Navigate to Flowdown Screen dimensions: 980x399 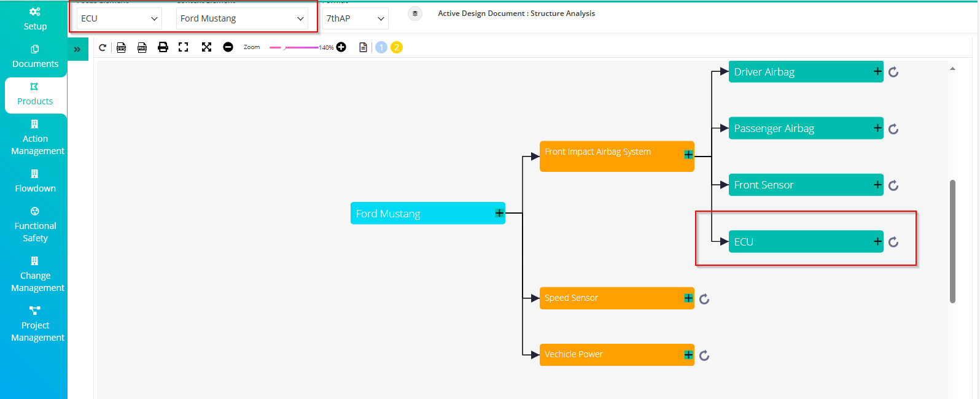tap(35, 181)
